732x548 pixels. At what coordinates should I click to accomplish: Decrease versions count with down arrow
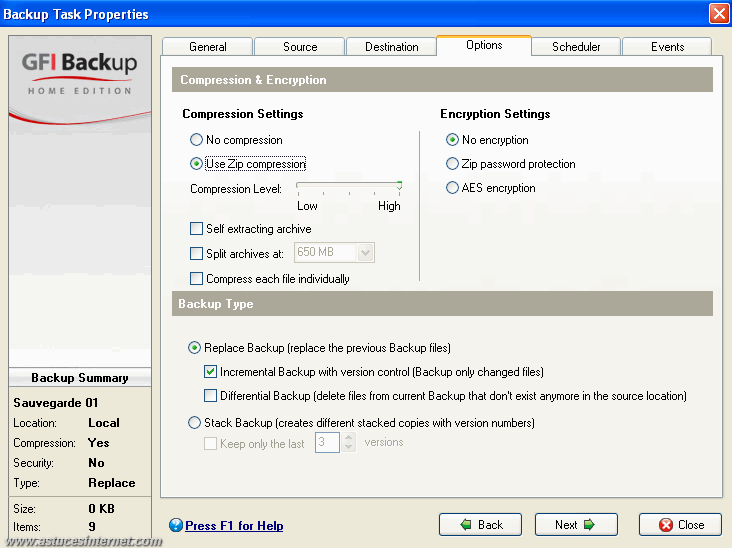[x=348, y=447]
